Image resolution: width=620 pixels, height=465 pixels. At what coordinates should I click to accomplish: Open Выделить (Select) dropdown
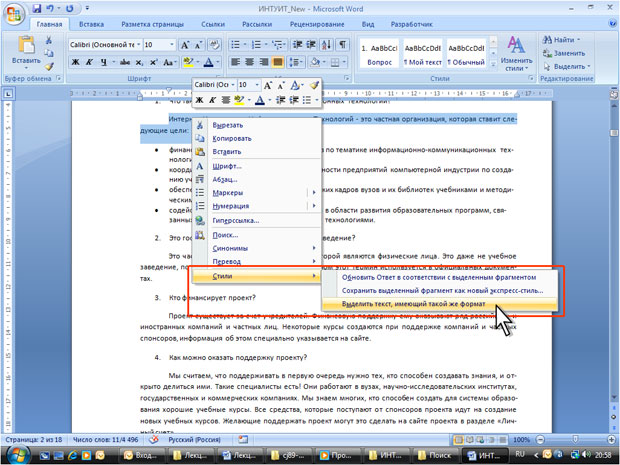pyautogui.click(x=567, y=66)
